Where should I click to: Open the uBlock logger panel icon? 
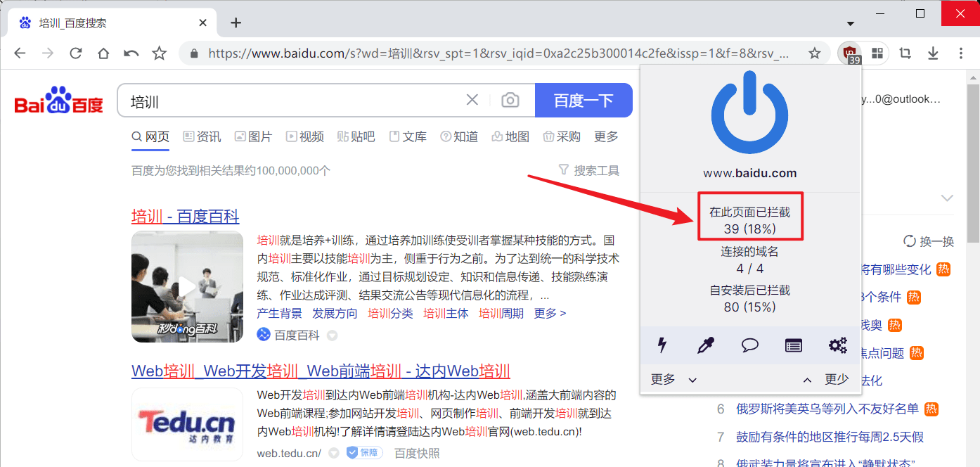pos(793,345)
